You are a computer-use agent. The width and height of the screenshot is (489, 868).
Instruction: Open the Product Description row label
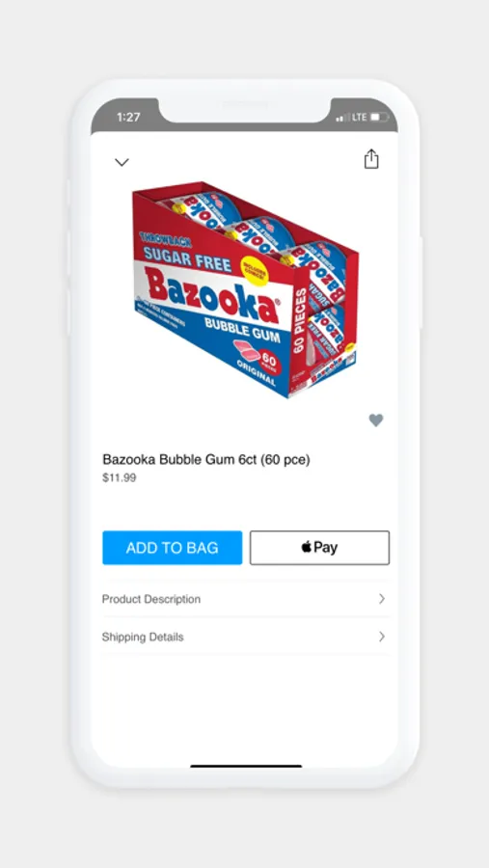point(151,599)
